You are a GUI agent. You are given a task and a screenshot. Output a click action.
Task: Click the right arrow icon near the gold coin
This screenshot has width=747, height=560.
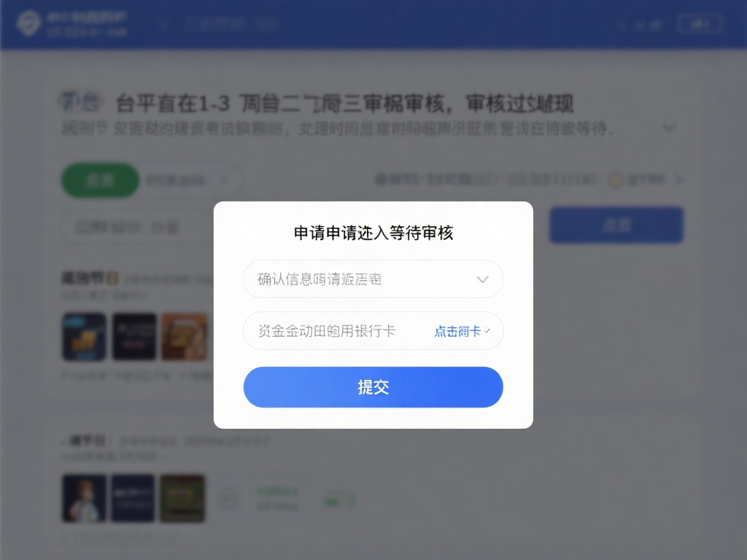tap(680, 179)
